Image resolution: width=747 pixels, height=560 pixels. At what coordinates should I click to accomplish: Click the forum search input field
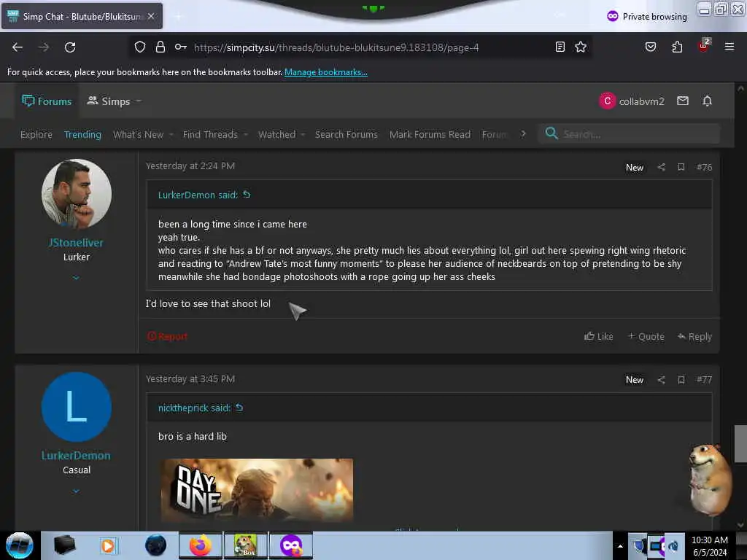coord(638,134)
